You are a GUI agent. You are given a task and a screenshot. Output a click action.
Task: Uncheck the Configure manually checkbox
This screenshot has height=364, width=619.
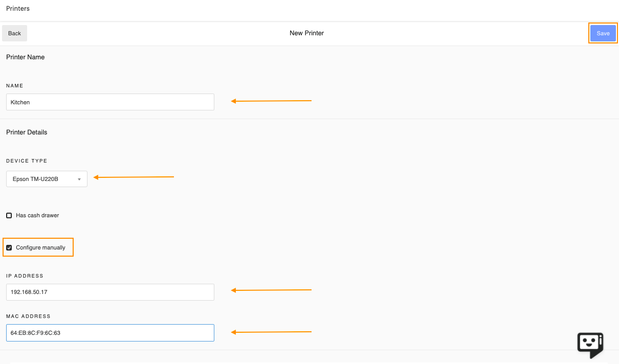click(x=9, y=248)
